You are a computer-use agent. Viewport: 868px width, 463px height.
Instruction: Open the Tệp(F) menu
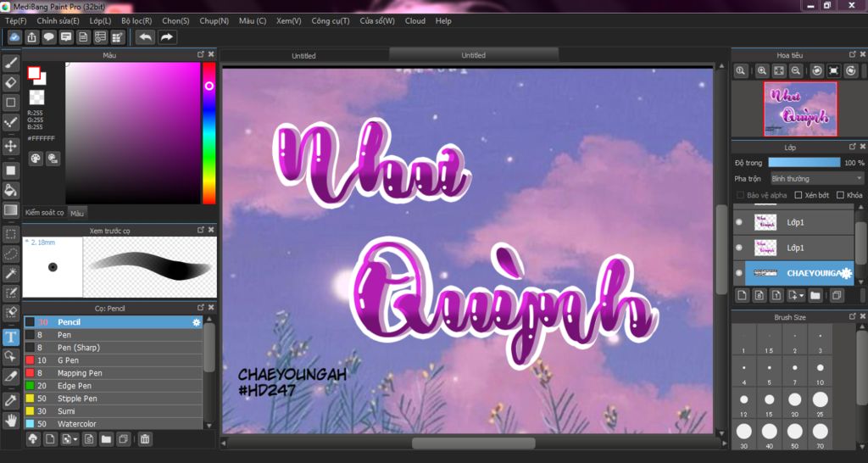point(16,21)
